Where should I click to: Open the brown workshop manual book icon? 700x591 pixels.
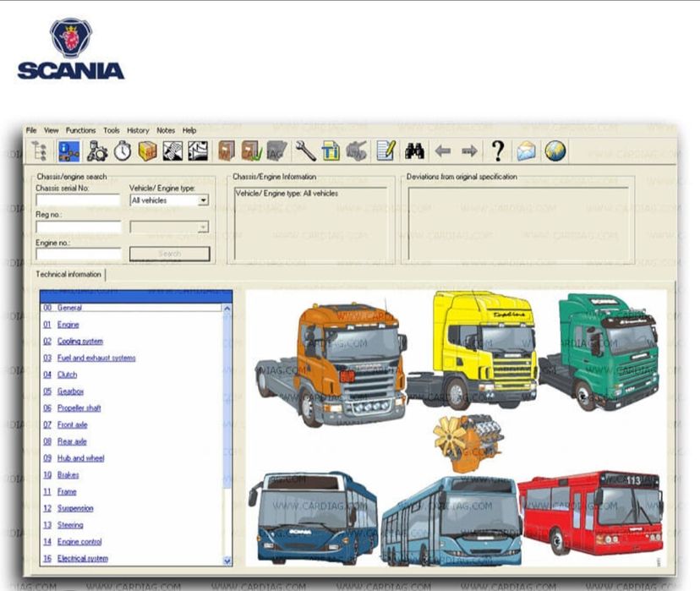[227, 150]
